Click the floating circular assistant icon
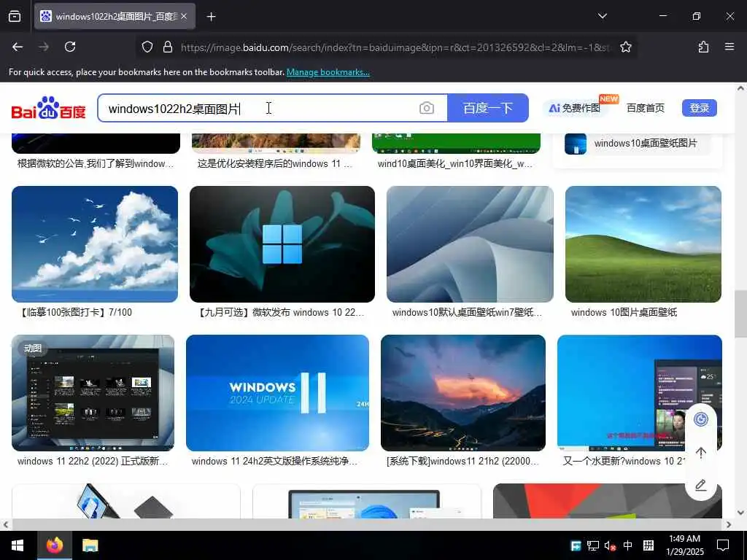This screenshot has height=560, width=747. click(x=700, y=419)
